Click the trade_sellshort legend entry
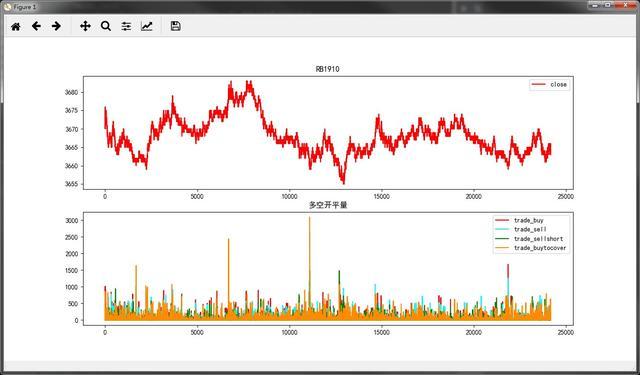Image resolution: width=640 pixels, height=375 pixels. pyautogui.click(x=529, y=239)
